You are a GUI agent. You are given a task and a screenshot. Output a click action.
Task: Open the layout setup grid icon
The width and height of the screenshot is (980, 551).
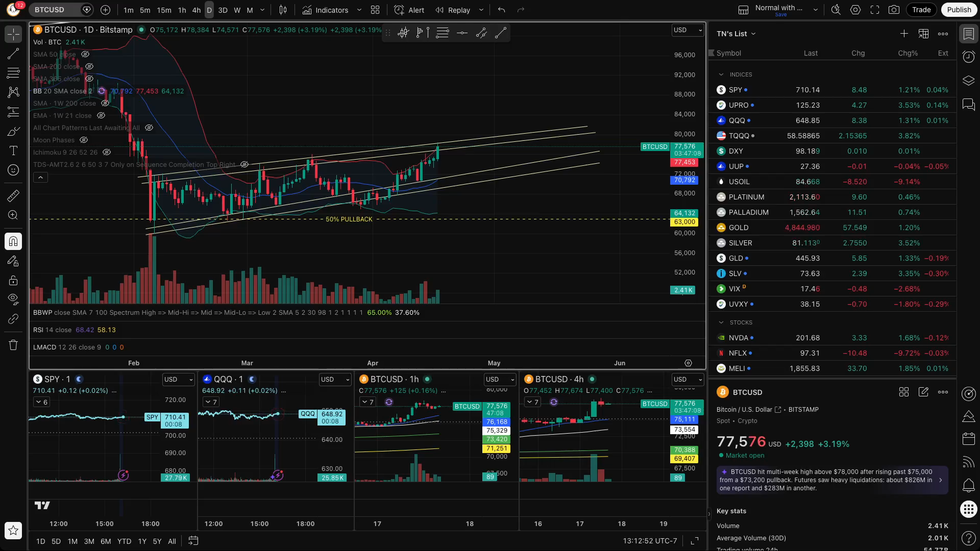coord(375,10)
